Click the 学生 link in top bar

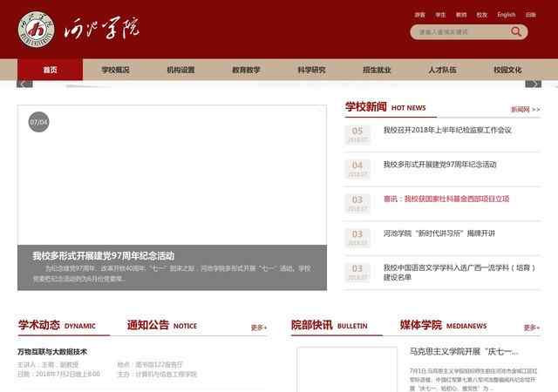[440, 15]
